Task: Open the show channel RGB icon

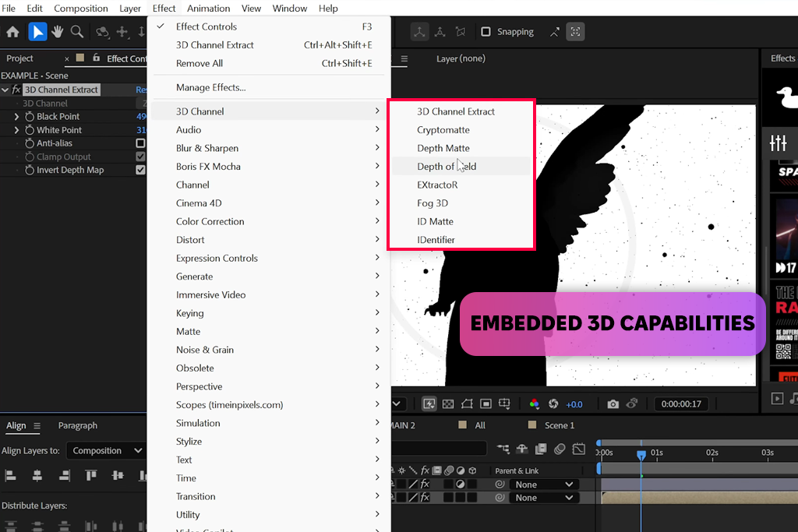Action: pos(534,403)
